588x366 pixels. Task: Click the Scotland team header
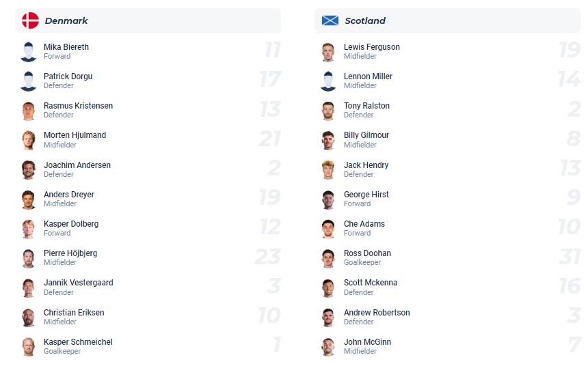click(365, 20)
